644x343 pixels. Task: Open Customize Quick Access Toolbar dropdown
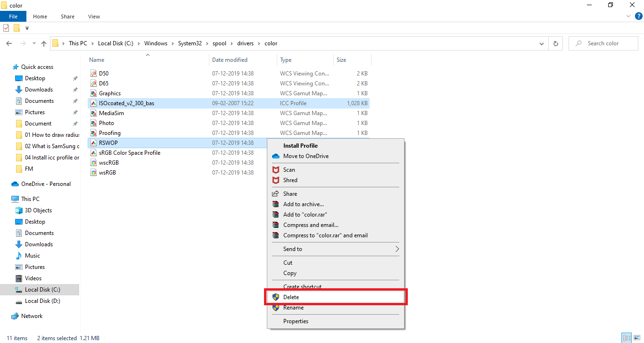[27, 28]
